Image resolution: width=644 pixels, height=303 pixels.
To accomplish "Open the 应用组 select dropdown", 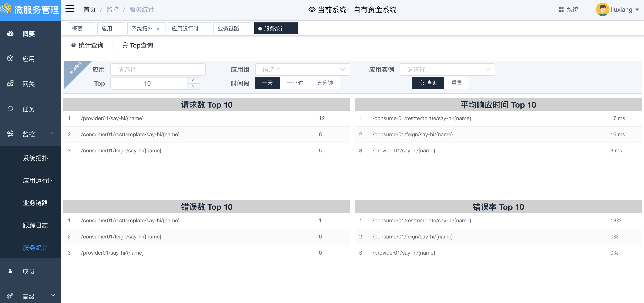I will point(302,69).
